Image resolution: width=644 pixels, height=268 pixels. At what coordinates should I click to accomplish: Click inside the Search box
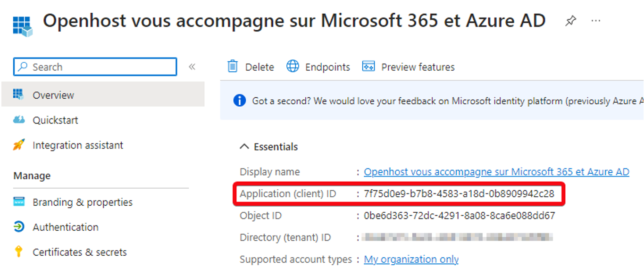[95, 67]
